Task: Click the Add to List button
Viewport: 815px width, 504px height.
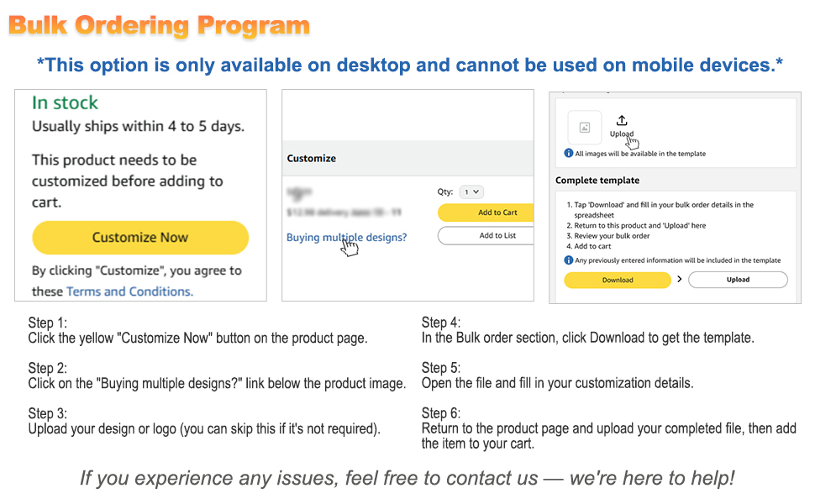Action: click(486, 235)
